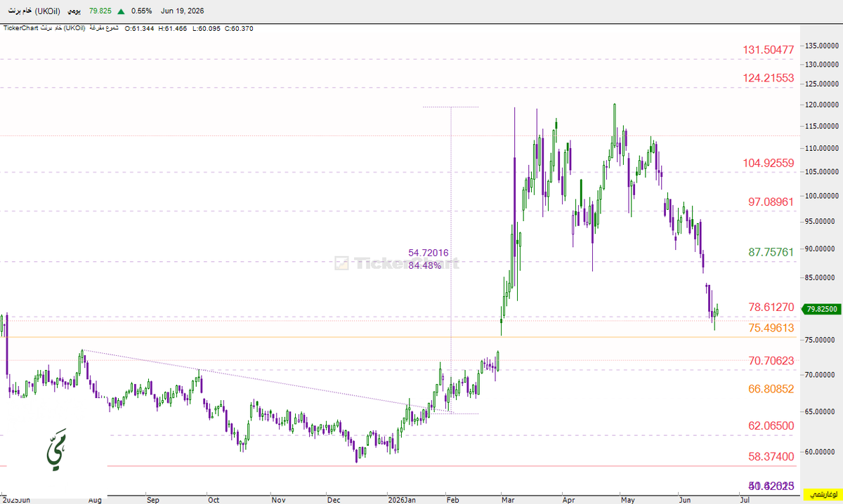
Task: Select the 78.61270 level label
Action: [771, 307]
